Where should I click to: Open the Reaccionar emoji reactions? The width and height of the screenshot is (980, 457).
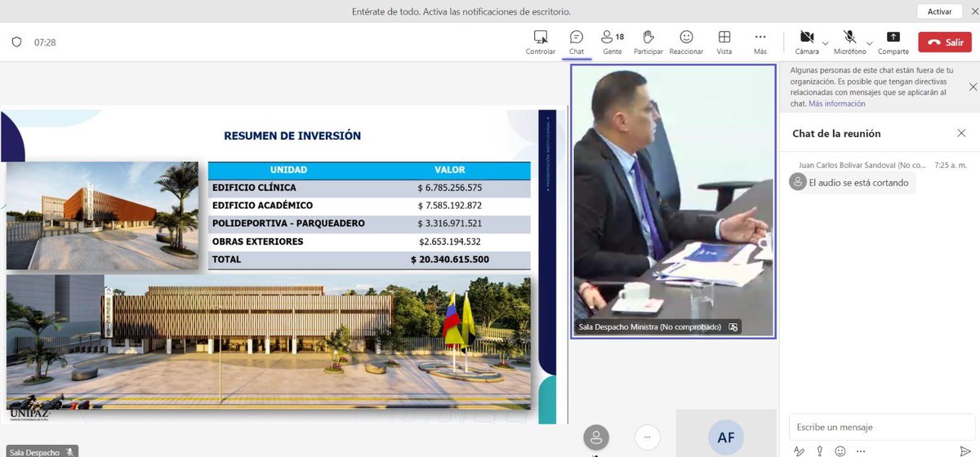tap(686, 42)
